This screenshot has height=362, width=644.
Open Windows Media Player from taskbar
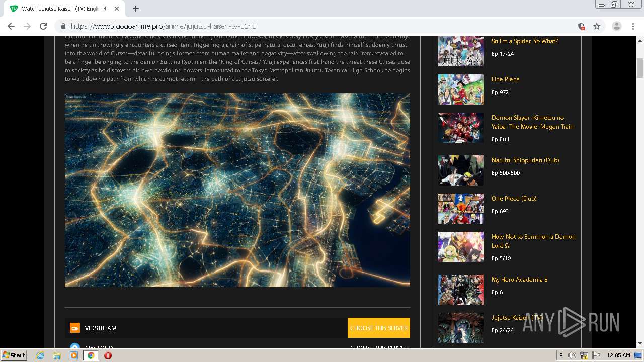coord(74,355)
